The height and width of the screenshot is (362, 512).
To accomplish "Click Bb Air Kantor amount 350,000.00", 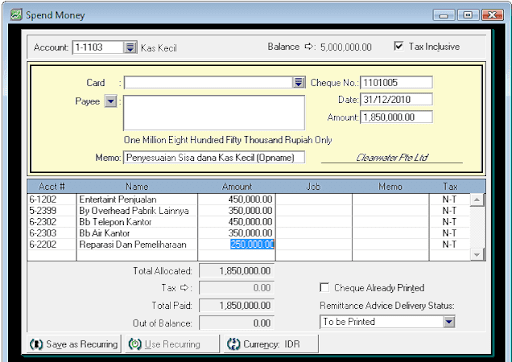I will pos(236,233).
